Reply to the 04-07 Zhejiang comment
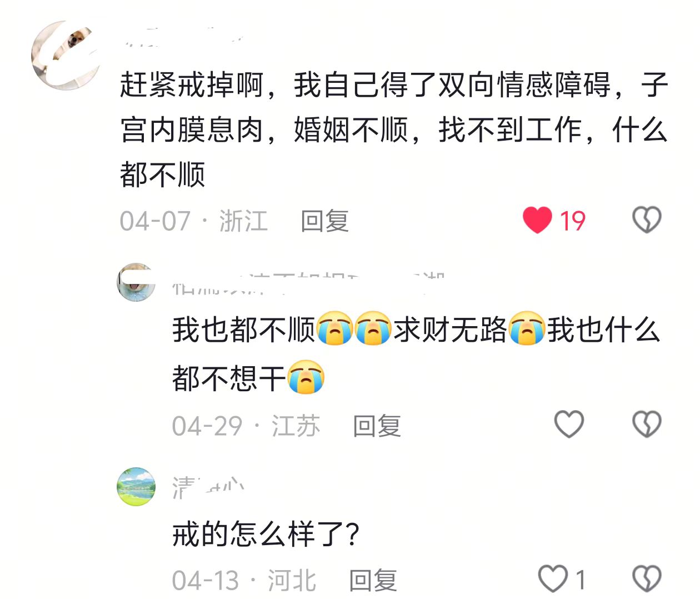Screen dimensions: 700x599 point(324,221)
